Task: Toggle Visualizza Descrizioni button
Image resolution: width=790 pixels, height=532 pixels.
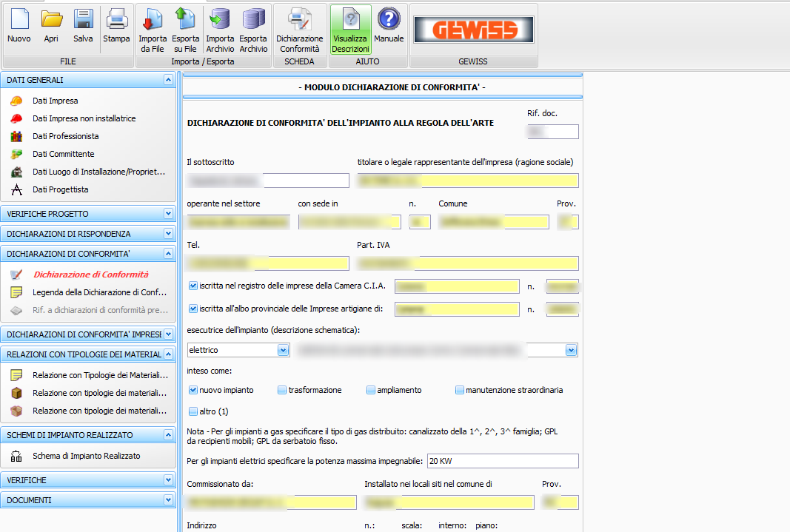Action: [x=351, y=30]
